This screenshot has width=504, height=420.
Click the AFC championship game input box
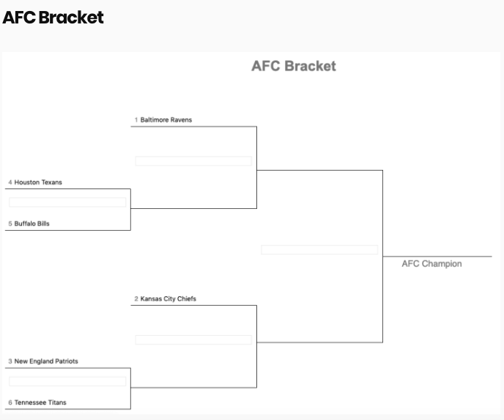pos(319,250)
